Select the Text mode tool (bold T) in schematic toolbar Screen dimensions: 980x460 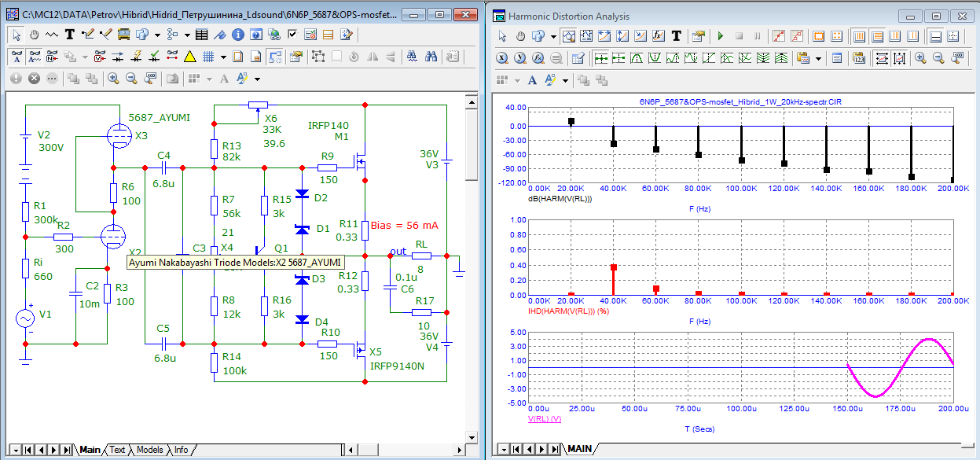(x=69, y=35)
